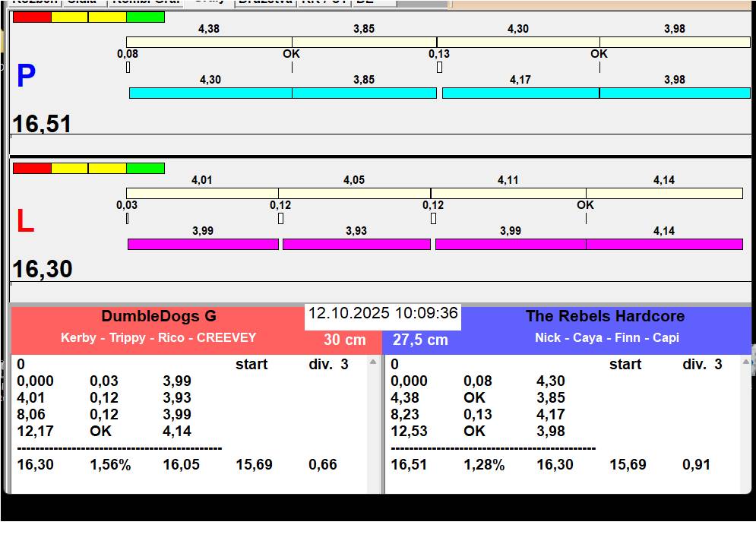
Task: Click the green light in lane P
Action: click(x=145, y=17)
